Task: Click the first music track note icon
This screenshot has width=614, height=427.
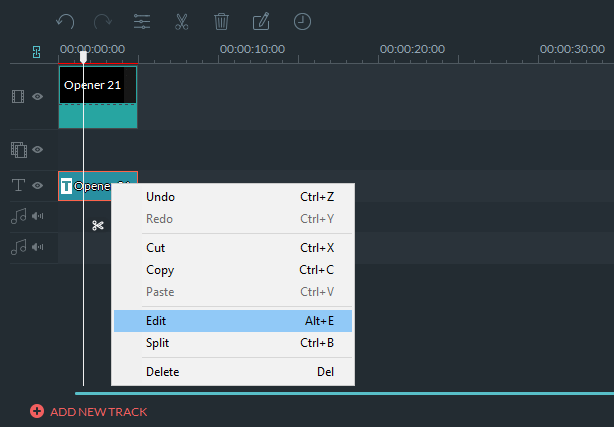Action: coord(19,216)
